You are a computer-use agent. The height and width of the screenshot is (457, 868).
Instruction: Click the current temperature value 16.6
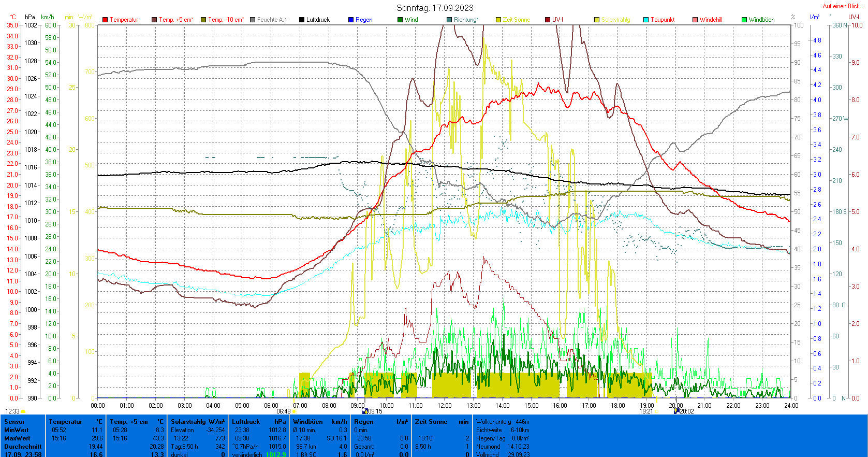[x=96, y=454]
